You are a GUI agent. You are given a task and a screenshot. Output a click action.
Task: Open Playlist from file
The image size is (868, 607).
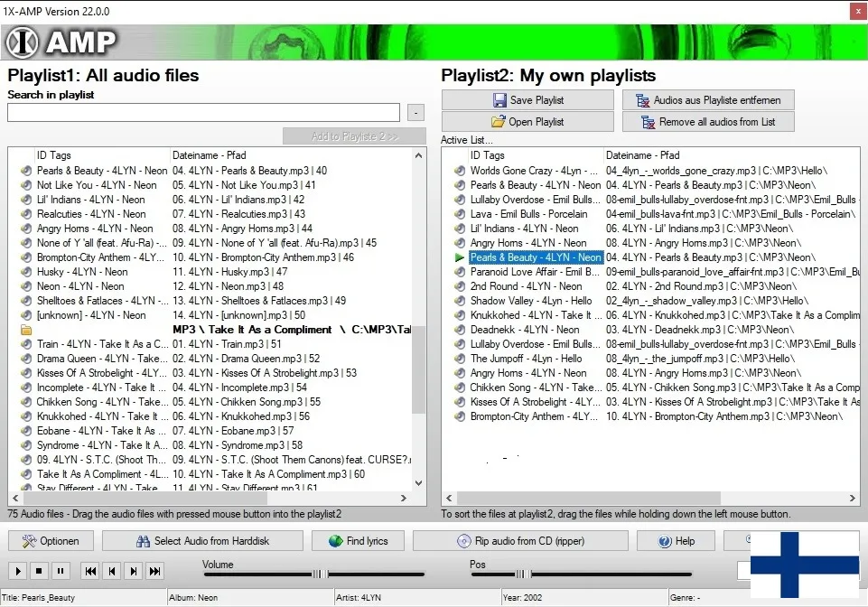tap(527, 122)
